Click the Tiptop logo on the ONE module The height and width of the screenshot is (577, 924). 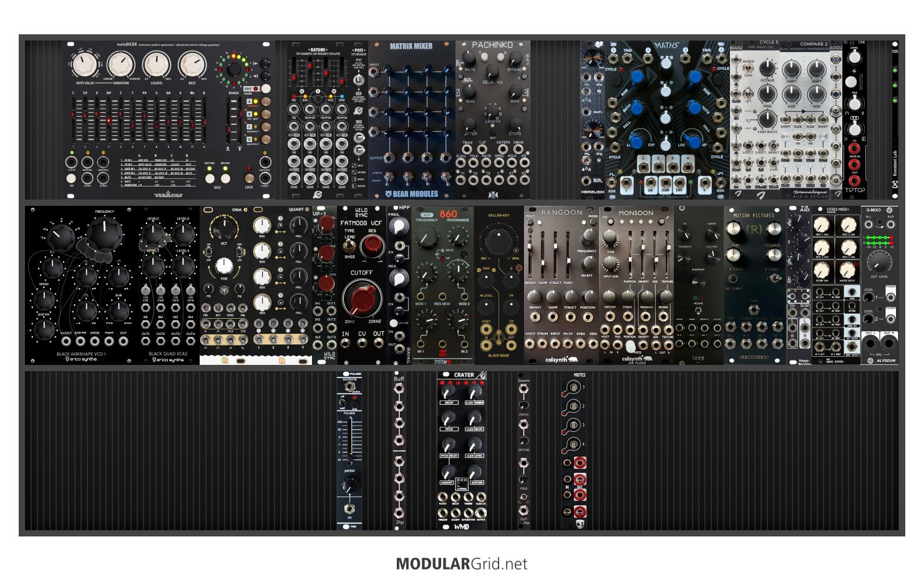point(855,190)
